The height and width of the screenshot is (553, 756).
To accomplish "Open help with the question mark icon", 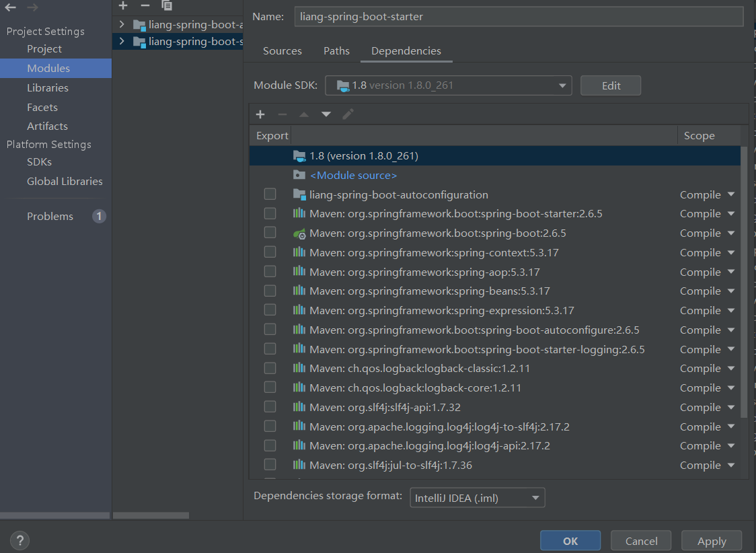I will 20,540.
